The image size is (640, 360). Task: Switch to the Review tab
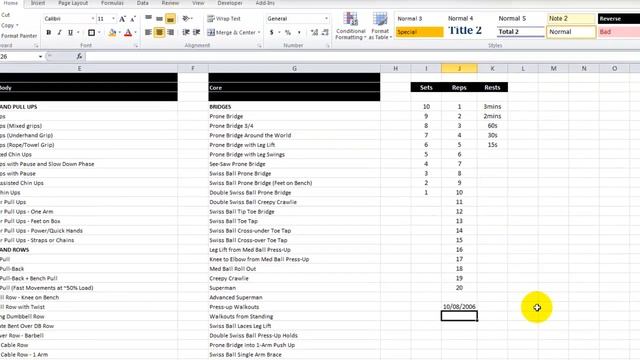170,3
